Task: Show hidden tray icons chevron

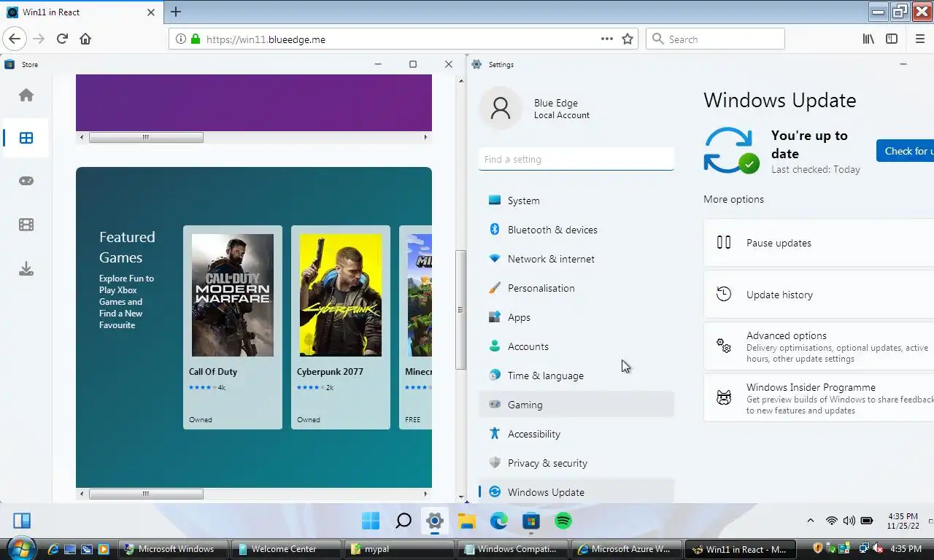Action: pos(810,521)
